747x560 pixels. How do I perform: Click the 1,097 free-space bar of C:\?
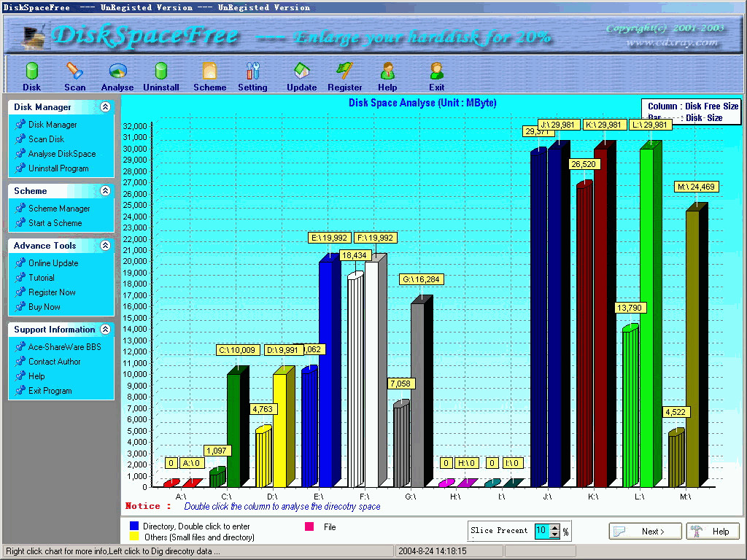click(x=217, y=477)
